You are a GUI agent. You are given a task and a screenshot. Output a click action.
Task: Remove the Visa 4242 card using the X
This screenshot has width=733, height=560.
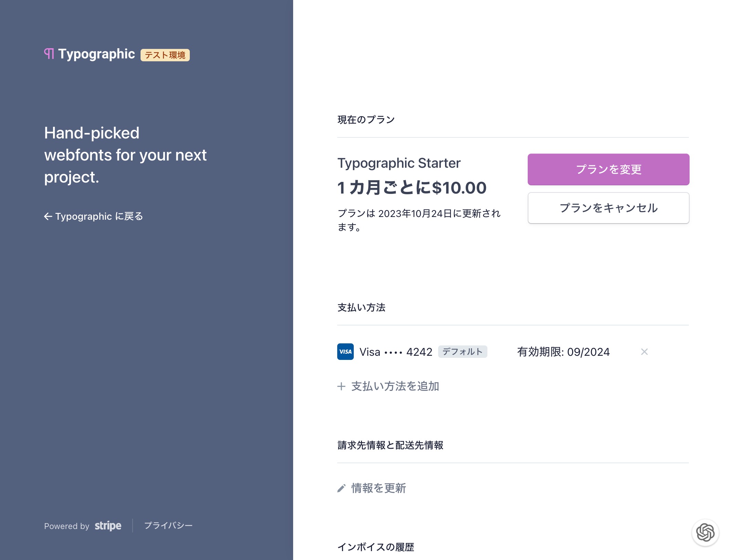644,352
